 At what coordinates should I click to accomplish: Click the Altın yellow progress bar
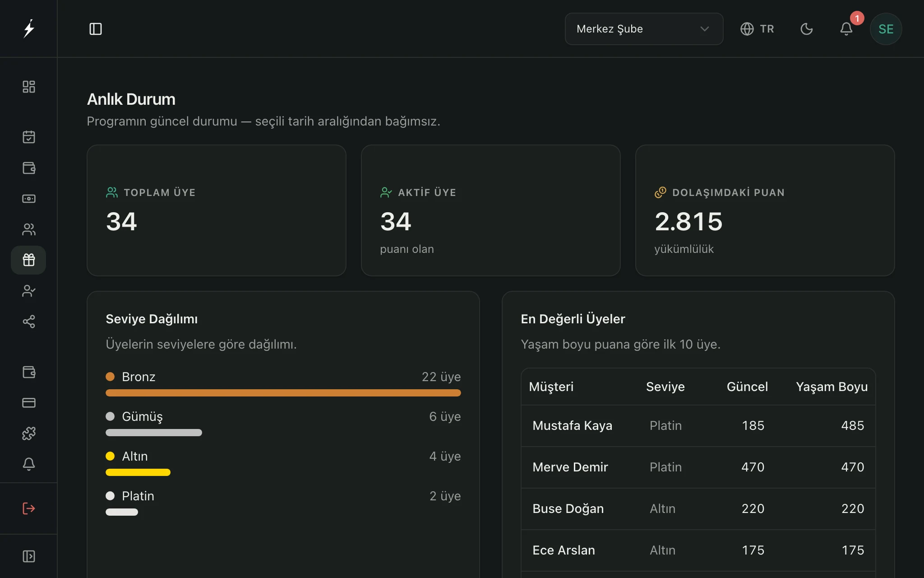point(138,472)
